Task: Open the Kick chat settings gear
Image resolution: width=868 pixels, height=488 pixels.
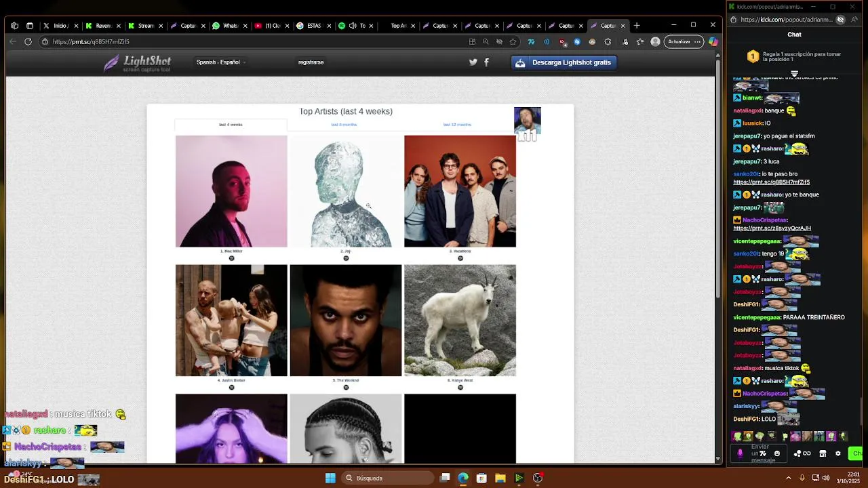Action: (x=838, y=453)
